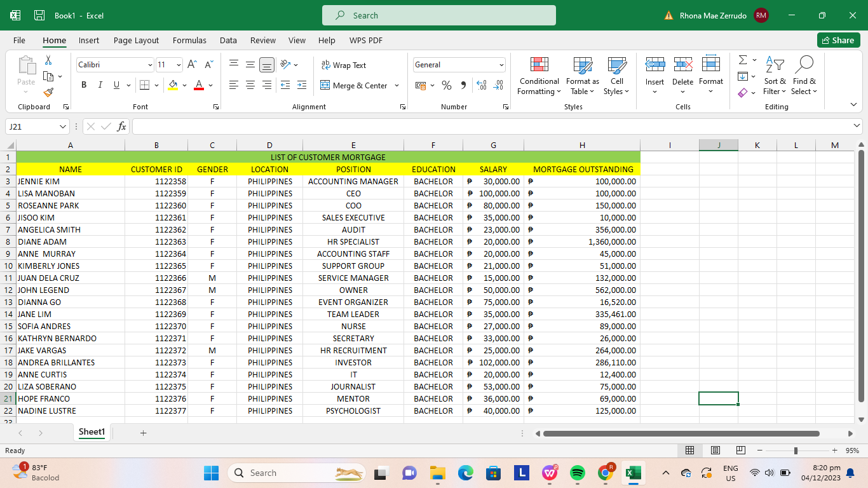Open the font name Calibri dropdown
The image size is (868, 488).
pos(150,65)
